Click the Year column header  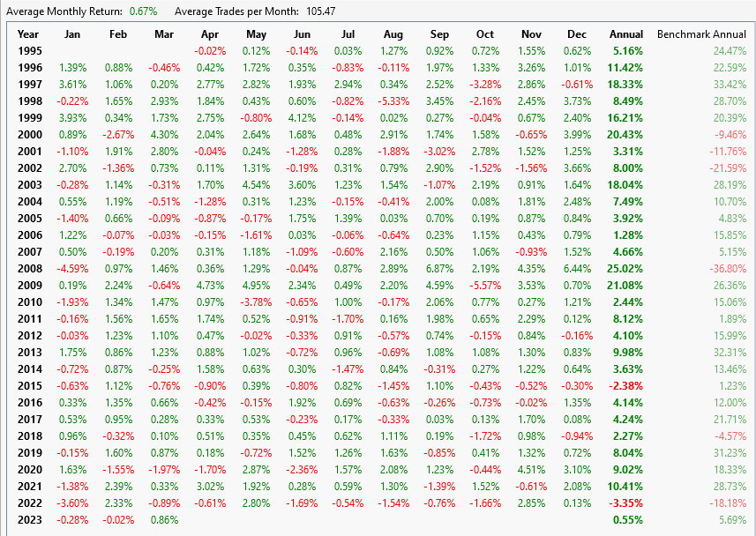click(x=29, y=34)
